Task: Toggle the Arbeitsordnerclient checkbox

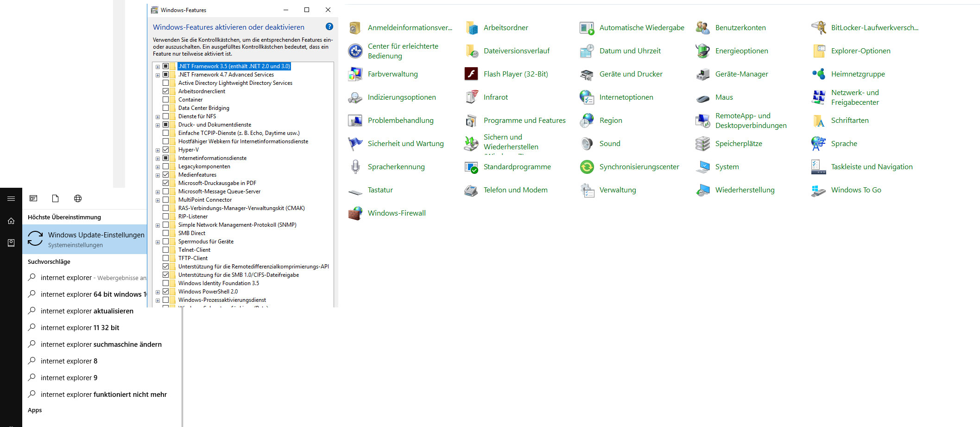Action: 165,91
